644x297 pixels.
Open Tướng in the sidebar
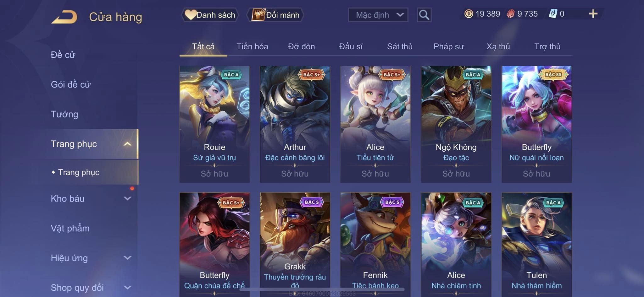click(64, 114)
